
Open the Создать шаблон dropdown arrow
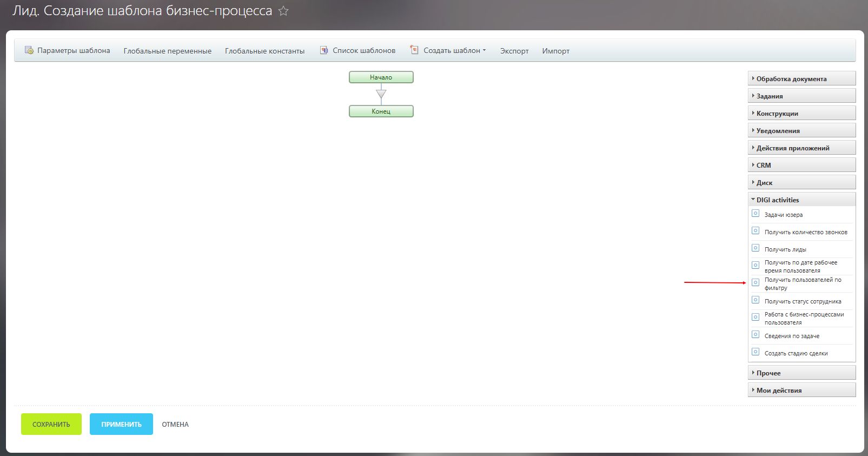[484, 50]
